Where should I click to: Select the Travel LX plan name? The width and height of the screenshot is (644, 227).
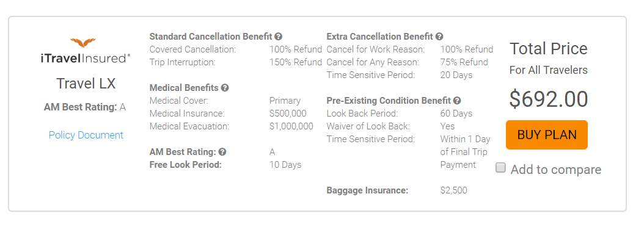click(86, 84)
